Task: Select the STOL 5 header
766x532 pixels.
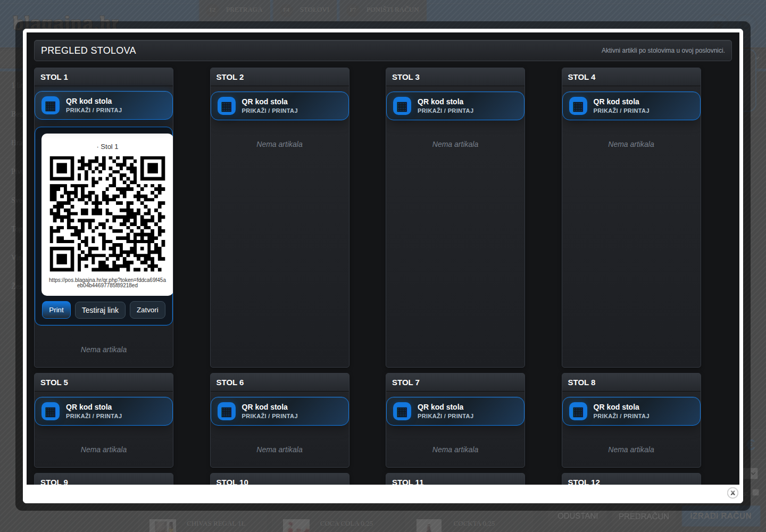Action: [104, 383]
